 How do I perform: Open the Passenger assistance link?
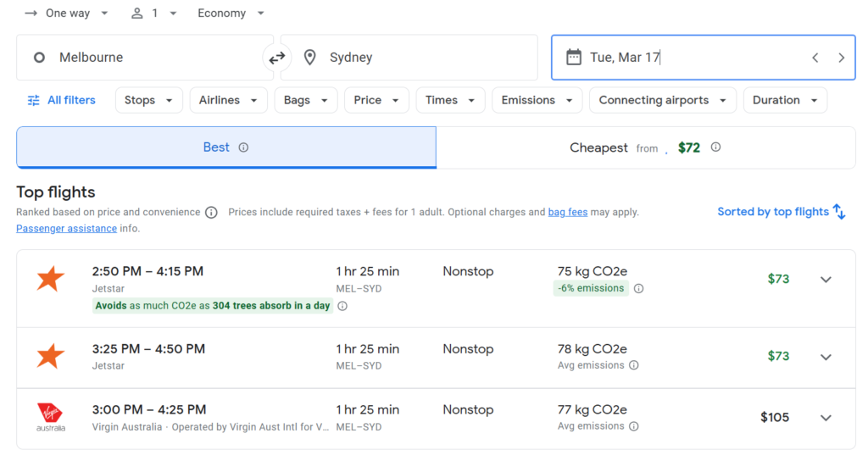pyautogui.click(x=66, y=229)
